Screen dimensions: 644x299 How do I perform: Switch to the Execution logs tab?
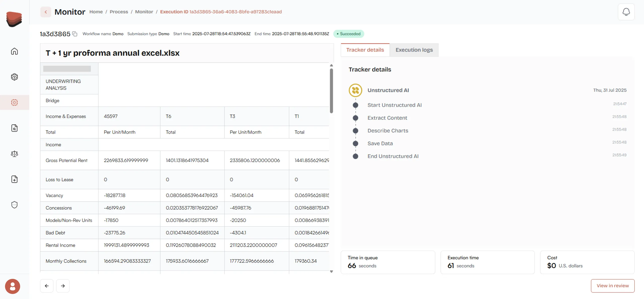tap(414, 50)
